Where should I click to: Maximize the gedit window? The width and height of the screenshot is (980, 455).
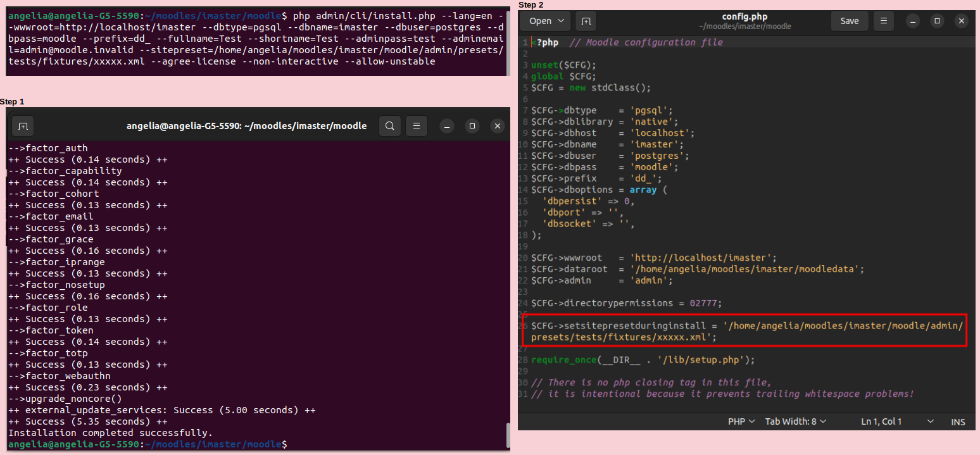click(x=937, y=21)
